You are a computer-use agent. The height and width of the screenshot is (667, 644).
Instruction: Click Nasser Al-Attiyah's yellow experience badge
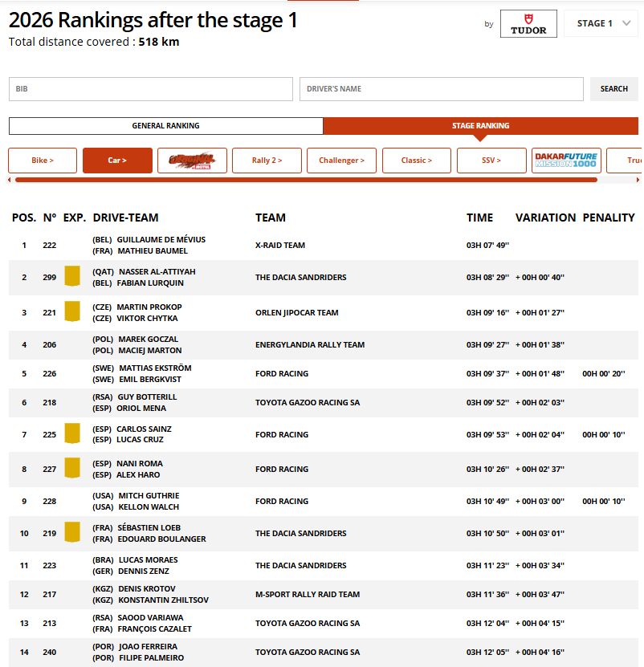(72, 276)
